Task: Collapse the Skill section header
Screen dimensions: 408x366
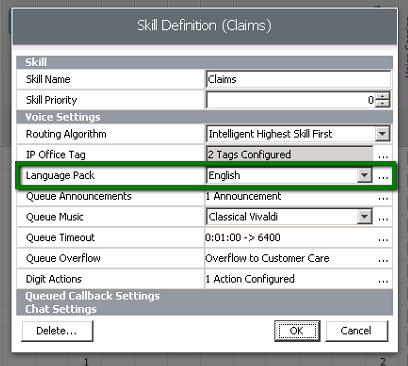Action: [204, 62]
